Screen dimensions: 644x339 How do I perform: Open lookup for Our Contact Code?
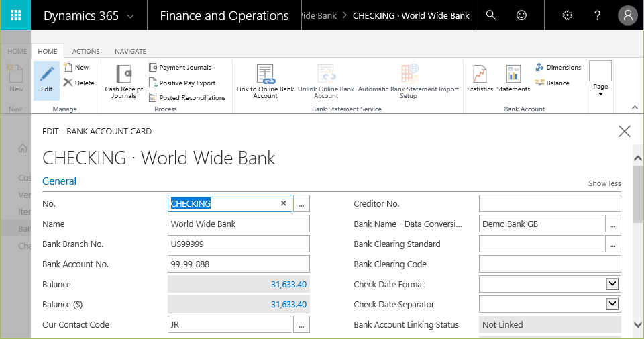[301, 325]
